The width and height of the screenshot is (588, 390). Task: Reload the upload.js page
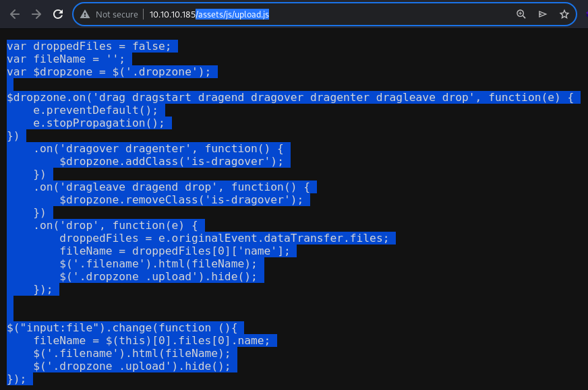pyautogui.click(x=58, y=14)
